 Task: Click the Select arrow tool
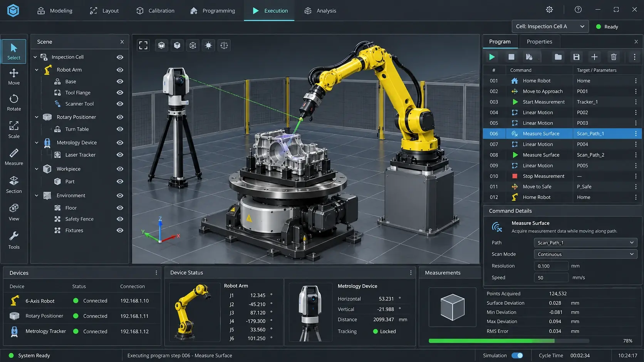click(x=14, y=51)
